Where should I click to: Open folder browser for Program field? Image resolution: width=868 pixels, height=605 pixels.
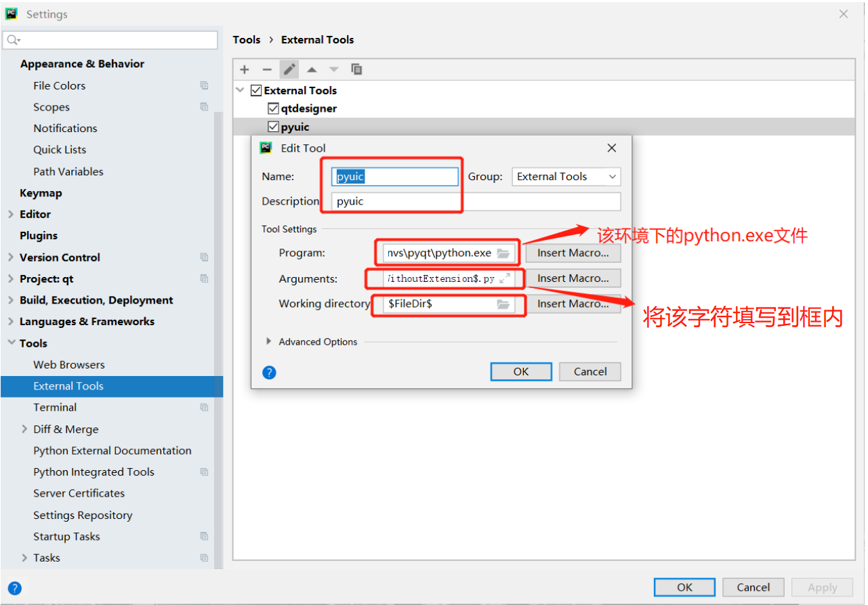(x=504, y=252)
